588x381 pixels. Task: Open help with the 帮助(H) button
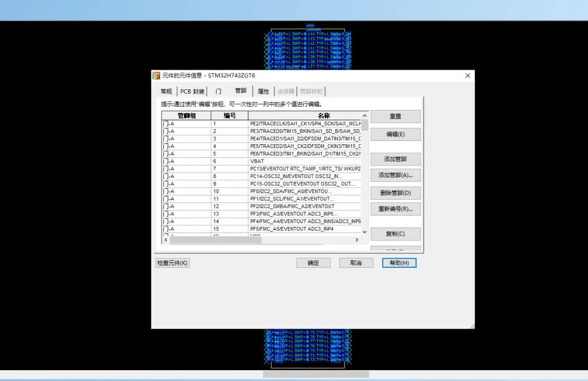tap(399, 263)
